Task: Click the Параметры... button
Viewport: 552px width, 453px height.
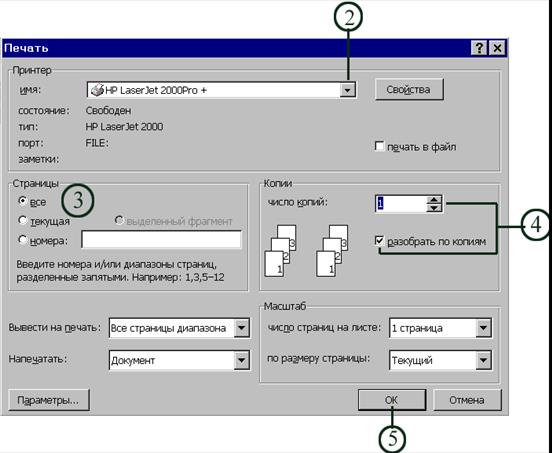Action: pyautogui.click(x=49, y=400)
